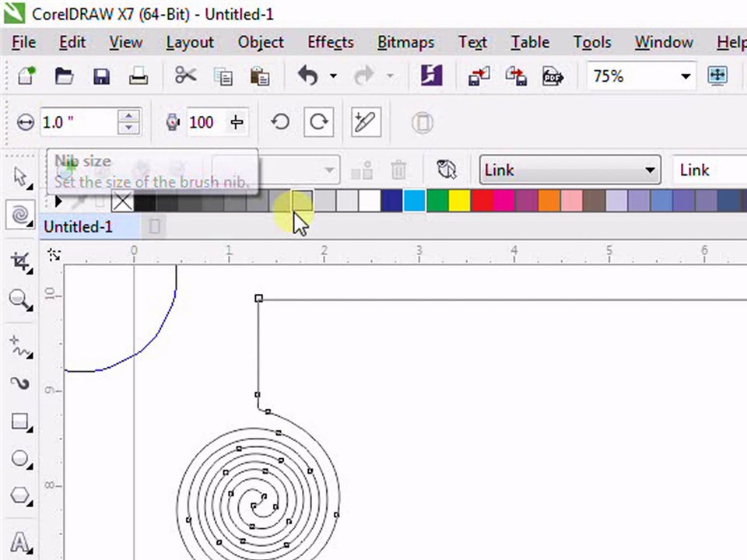Click the Export to PDF icon
747x560 pixels.
coord(552,75)
